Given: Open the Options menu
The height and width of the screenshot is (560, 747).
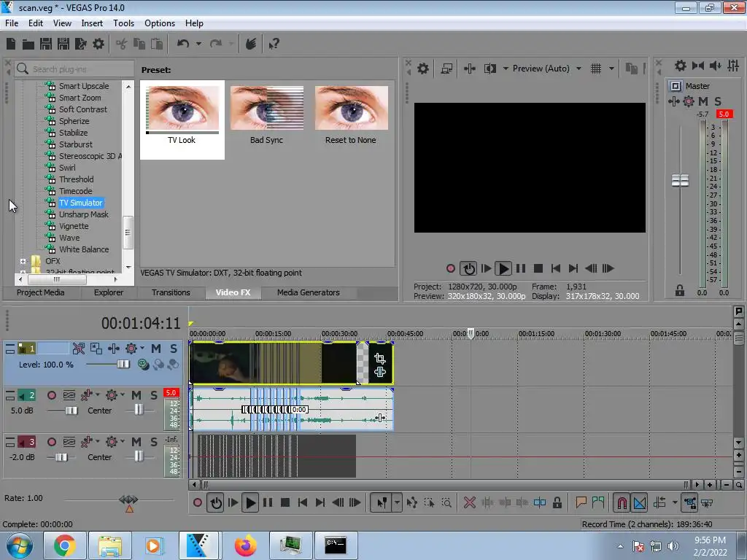Looking at the screenshot, I should pyautogui.click(x=160, y=23).
